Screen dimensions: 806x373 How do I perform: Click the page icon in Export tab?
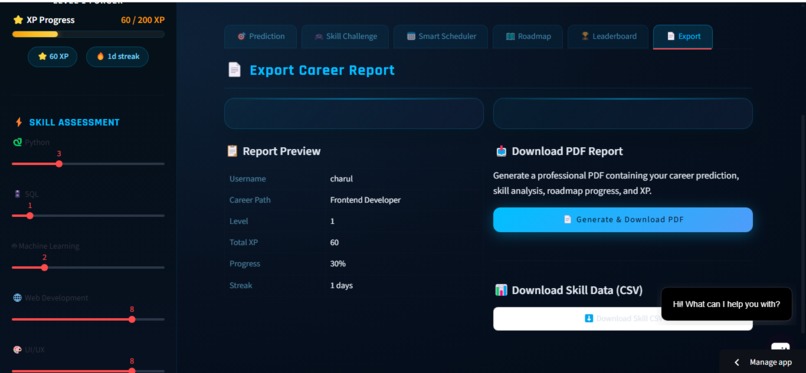point(671,36)
